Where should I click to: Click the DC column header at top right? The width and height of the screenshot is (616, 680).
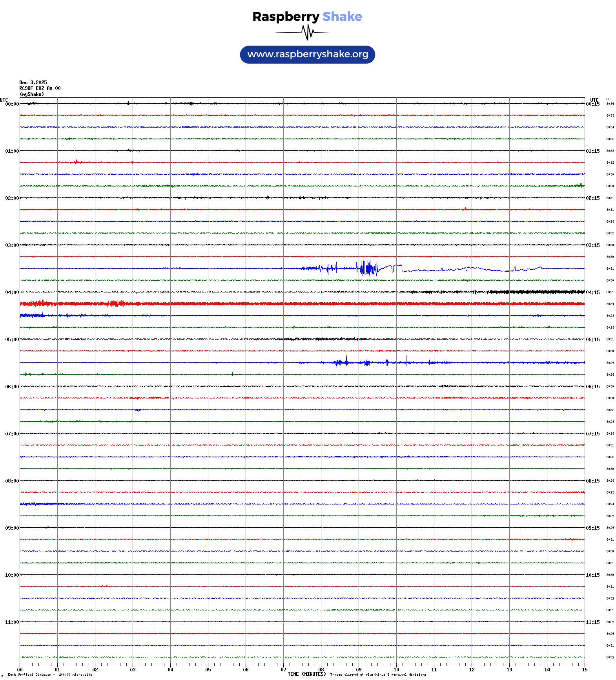(x=608, y=99)
